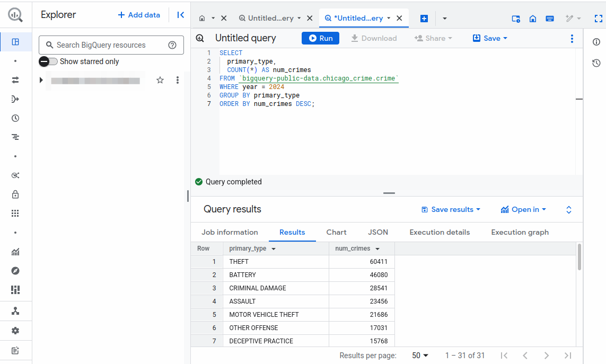Screen dimensions: 606x364
Task: Go to next results page
Action: (x=546, y=356)
